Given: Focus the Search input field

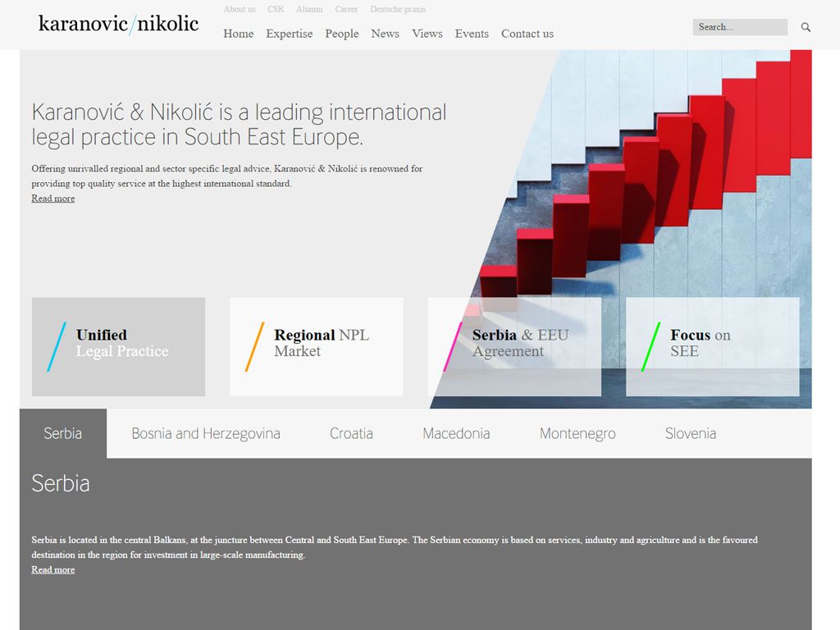Looking at the screenshot, I should coord(740,27).
